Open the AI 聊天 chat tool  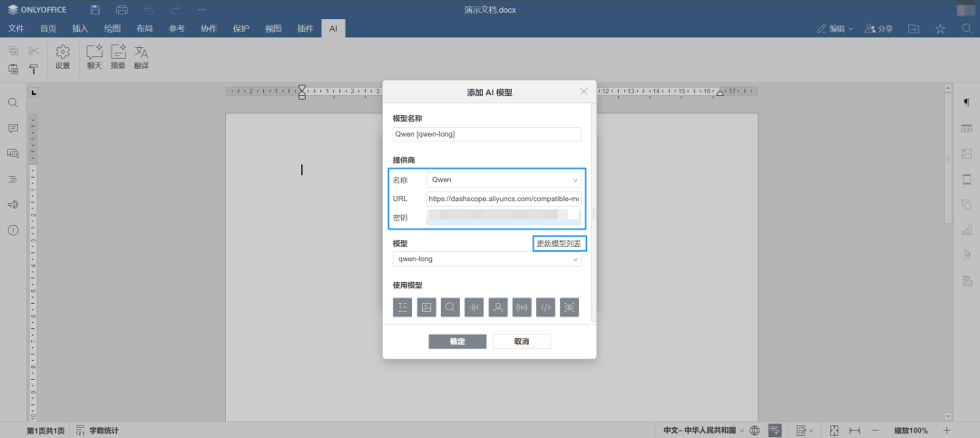(94, 57)
